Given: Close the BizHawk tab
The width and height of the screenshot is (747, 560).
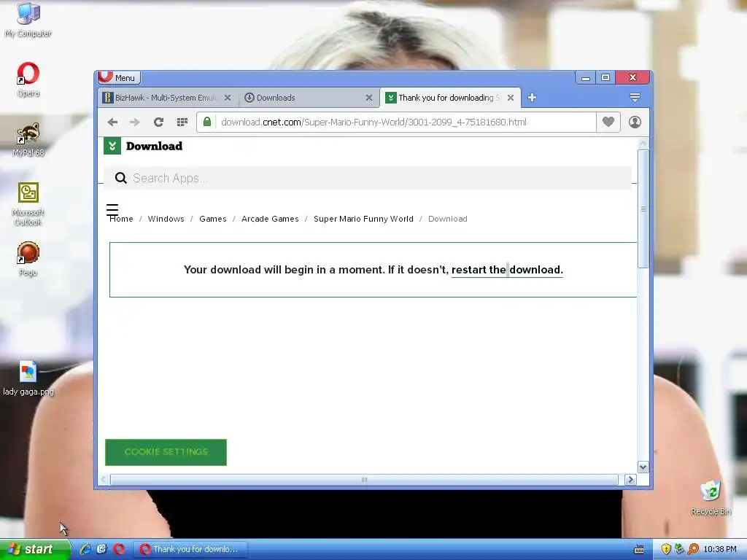Looking at the screenshot, I should [x=228, y=98].
